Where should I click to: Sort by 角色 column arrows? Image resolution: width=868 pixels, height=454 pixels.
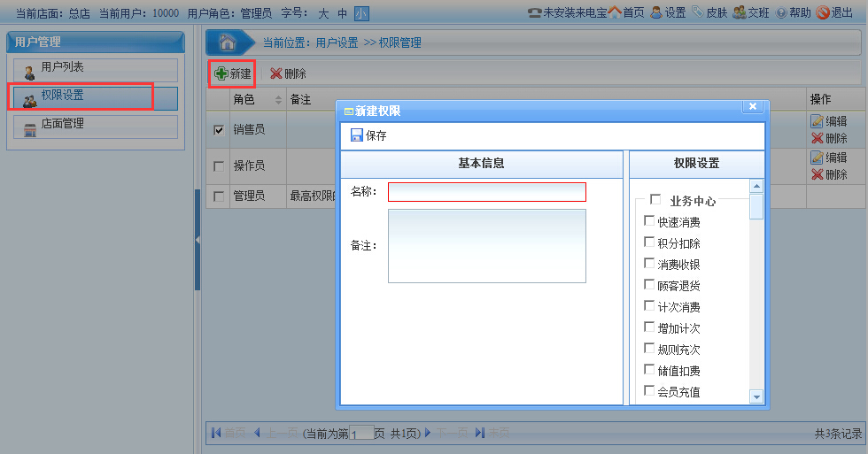pyautogui.click(x=278, y=99)
